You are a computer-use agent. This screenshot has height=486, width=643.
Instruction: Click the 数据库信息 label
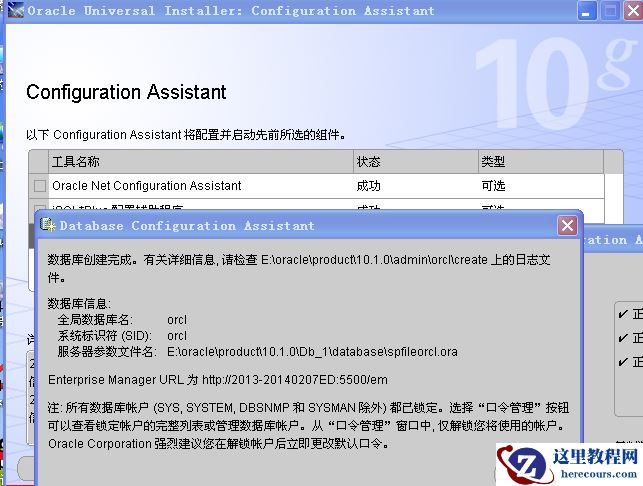pyautogui.click(x=79, y=304)
